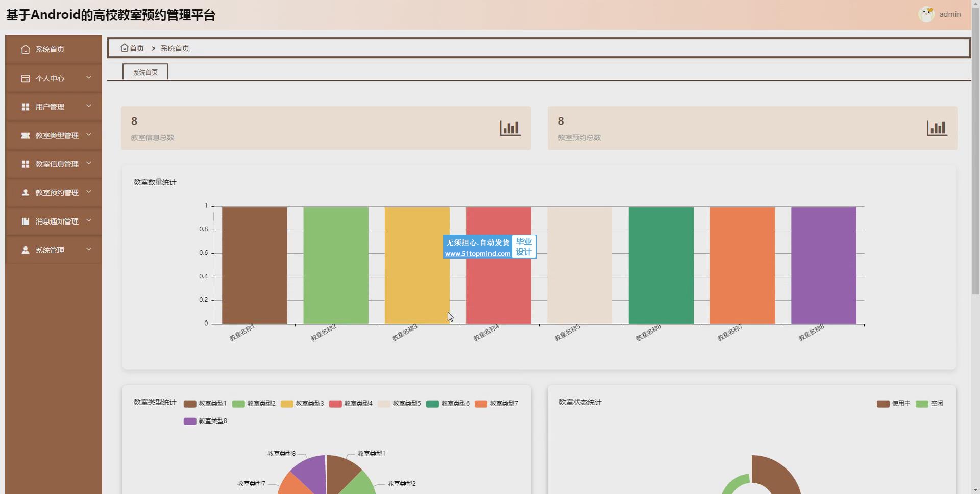Click the 用户管理 grid icon
Viewport: 980px width, 494px height.
[26, 107]
